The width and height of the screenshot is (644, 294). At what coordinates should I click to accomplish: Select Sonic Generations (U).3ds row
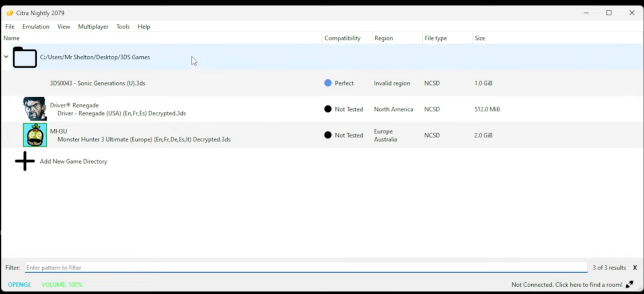[x=322, y=83]
